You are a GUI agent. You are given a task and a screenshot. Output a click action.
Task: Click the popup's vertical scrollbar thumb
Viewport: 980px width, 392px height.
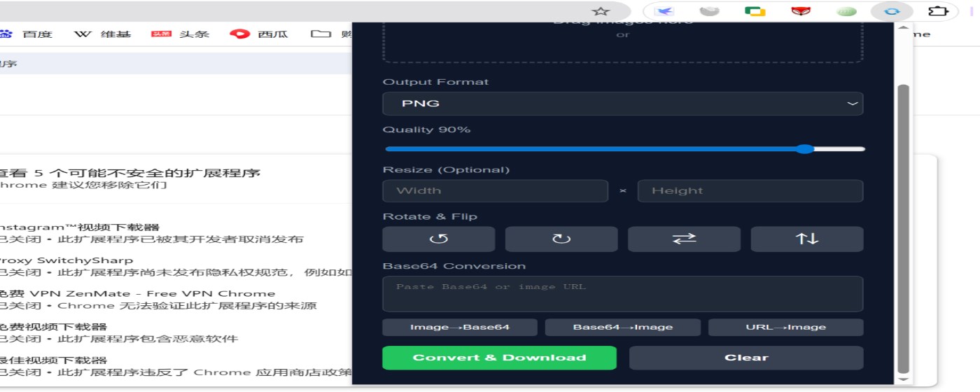click(x=903, y=229)
